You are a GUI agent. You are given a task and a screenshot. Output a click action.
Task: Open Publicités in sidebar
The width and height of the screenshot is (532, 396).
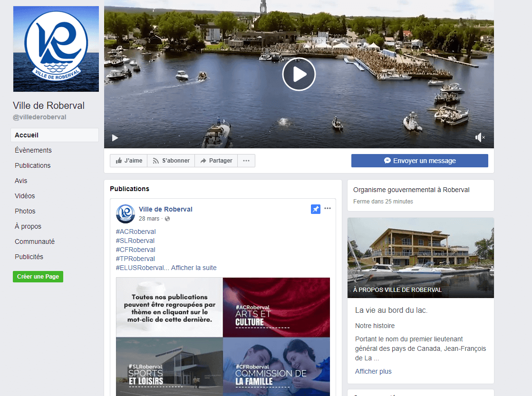29,257
